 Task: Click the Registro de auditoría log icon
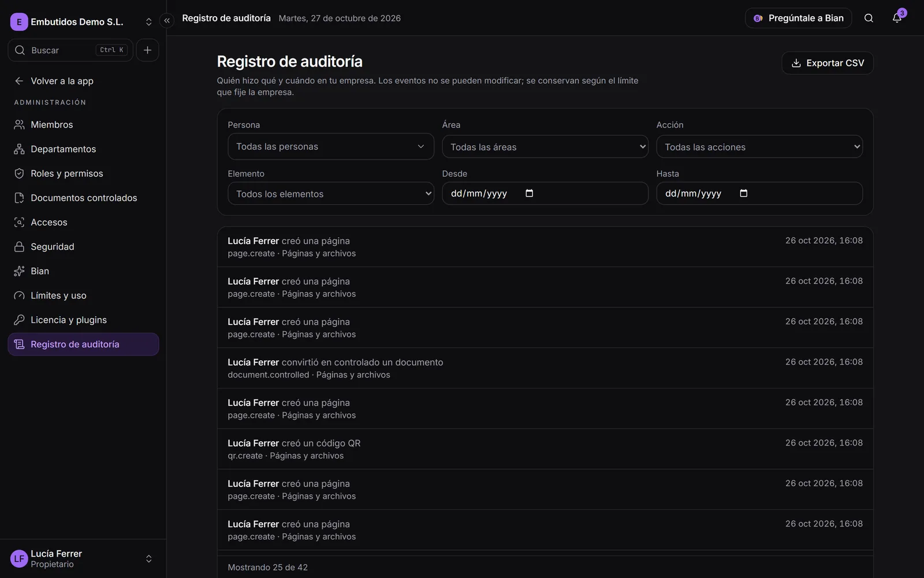point(19,344)
